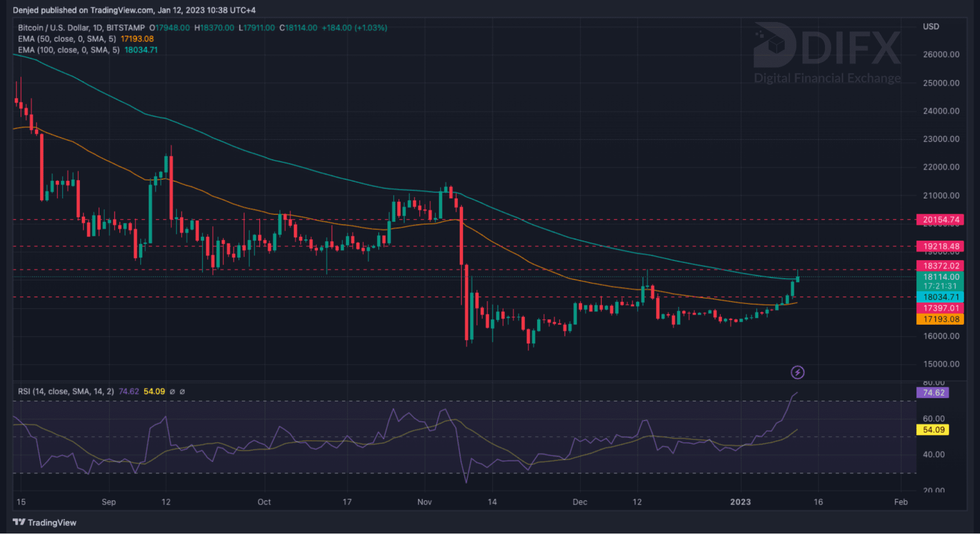Image resolution: width=980 pixels, height=534 pixels.
Task: Click the USD currency label
Action: tap(930, 26)
